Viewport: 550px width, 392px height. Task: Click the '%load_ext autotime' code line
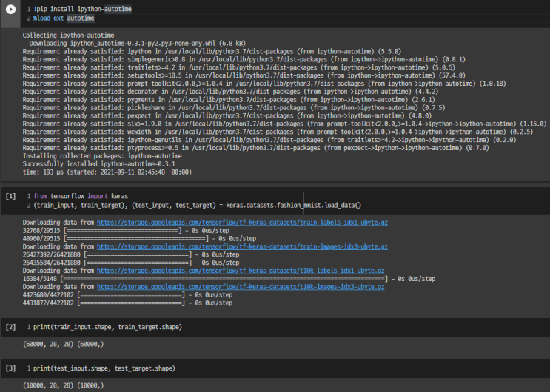click(64, 18)
